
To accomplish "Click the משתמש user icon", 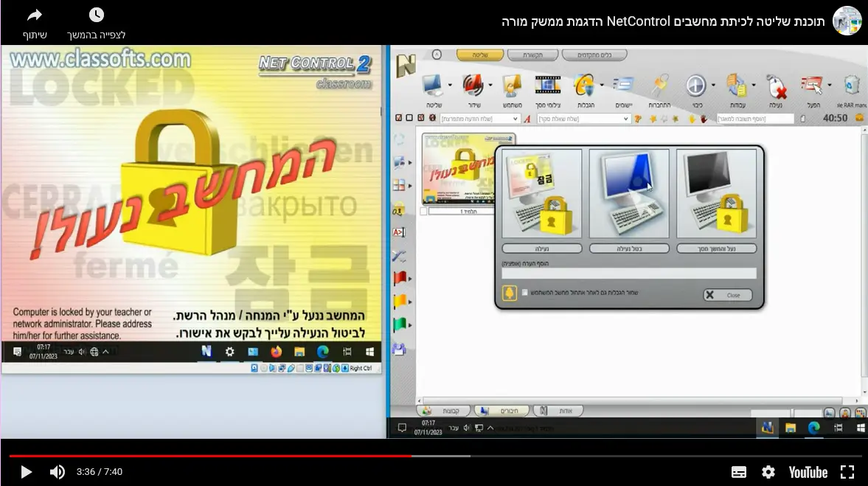I will point(513,86).
